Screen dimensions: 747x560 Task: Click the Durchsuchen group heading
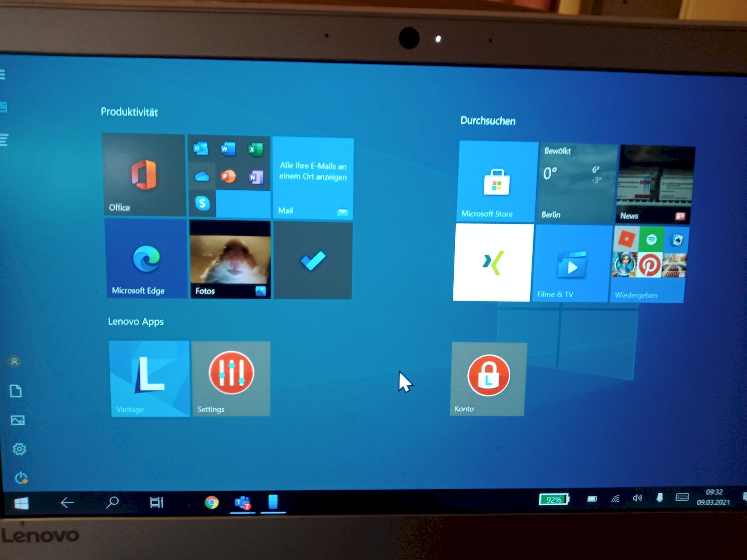488,121
